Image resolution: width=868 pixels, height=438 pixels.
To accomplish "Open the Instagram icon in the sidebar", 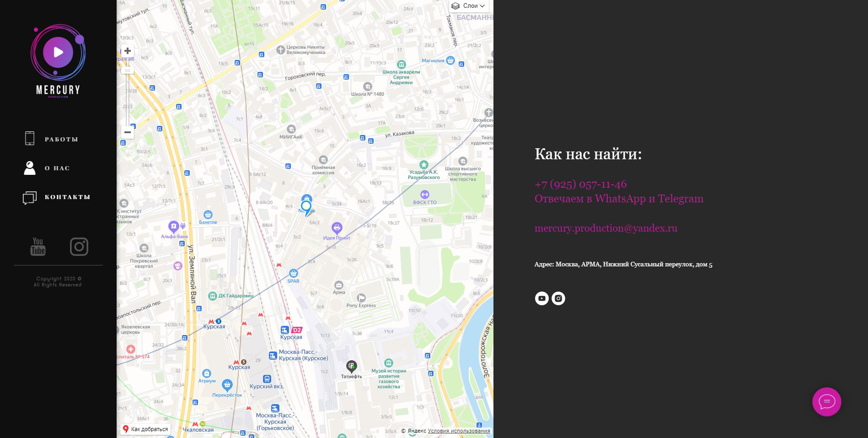I will [x=79, y=247].
